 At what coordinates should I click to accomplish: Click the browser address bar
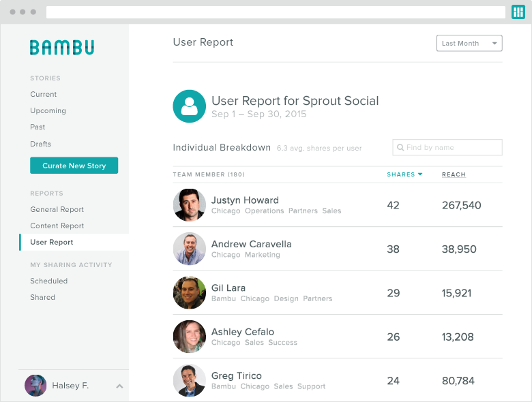pos(276,12)
